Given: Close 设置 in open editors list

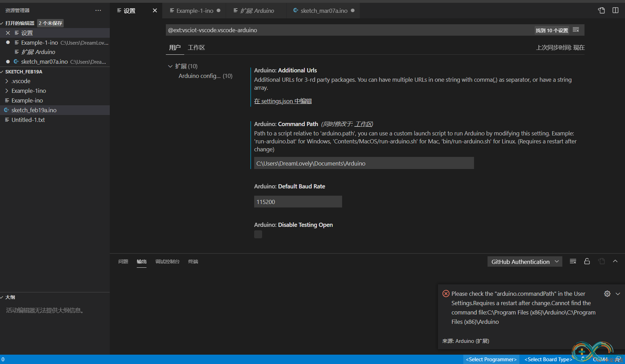Looking at the screenshot, I should pyautogui.click(x=8, y=33).
